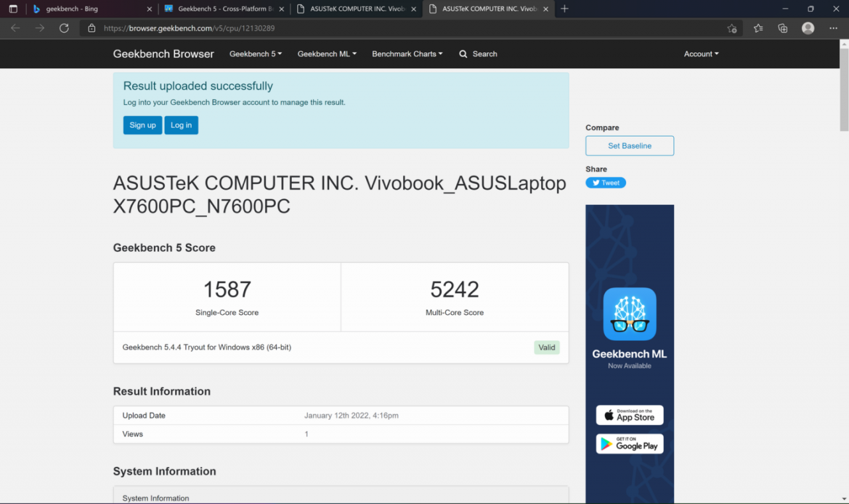This screenshot has height=504, width=849.
Task: Open the Account dropdown menu
Action: (x=701, y=54)
